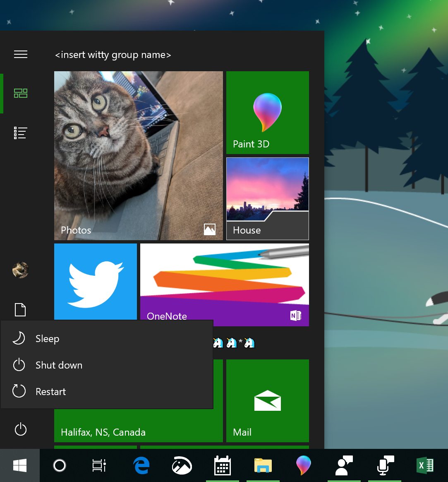Open the all apps list
This screenshot has width=448, height=482.
pos(20,133)
